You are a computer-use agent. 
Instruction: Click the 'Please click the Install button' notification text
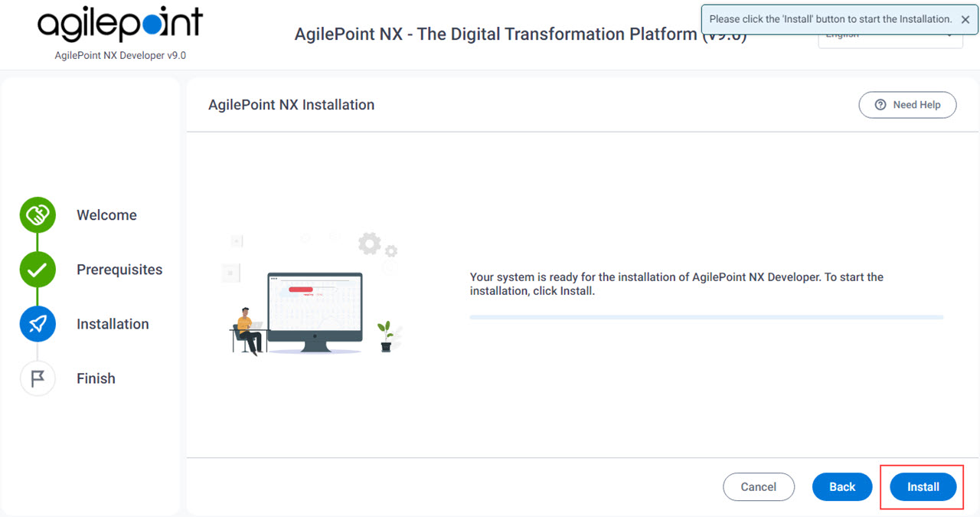point(831,19)
